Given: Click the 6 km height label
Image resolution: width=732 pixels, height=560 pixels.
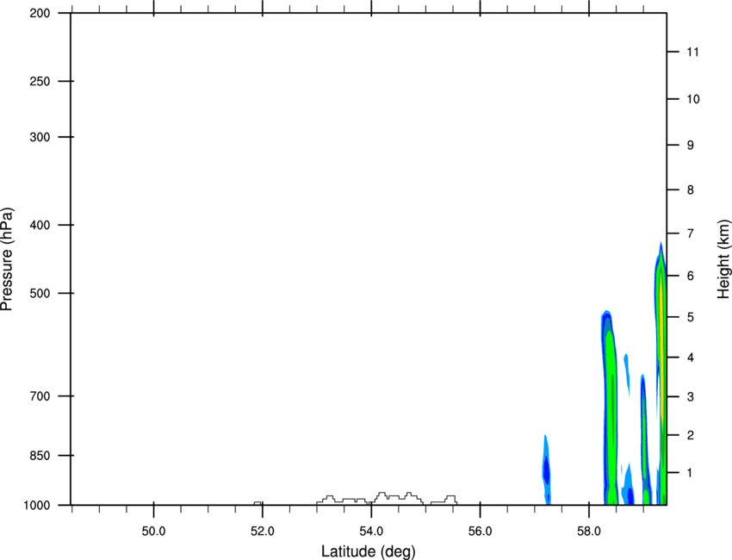Looking at the screenshot, I should 691,276.
